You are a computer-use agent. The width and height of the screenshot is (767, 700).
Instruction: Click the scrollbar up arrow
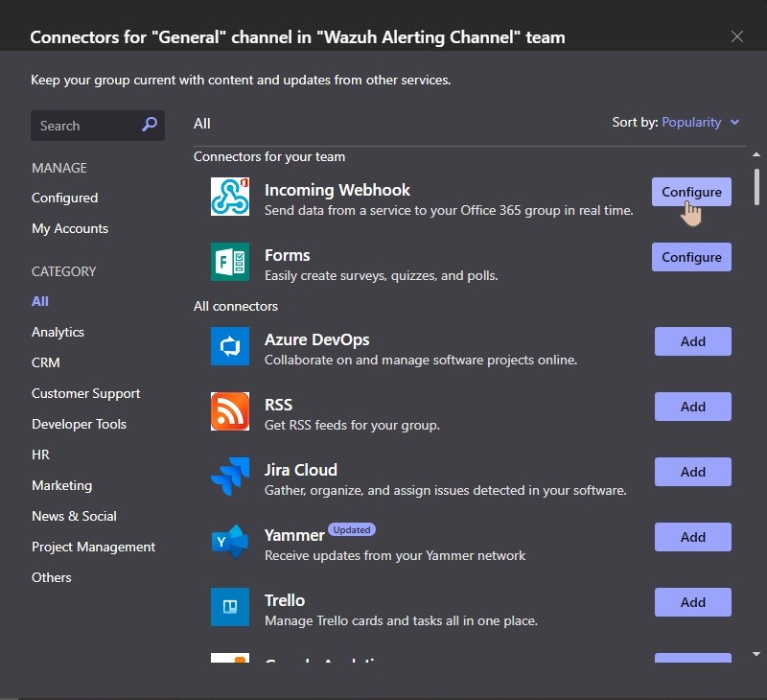pyautogui.click(x=756, y=154)
